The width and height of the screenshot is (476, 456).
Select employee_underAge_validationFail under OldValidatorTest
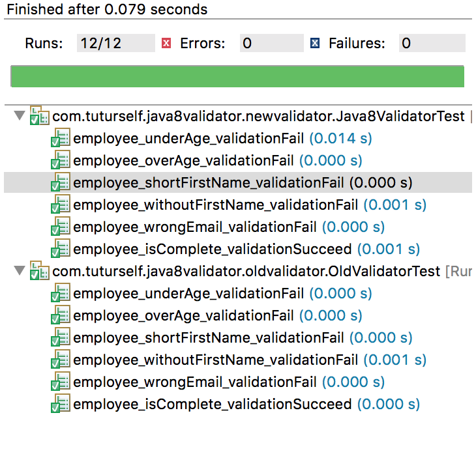pos(188,294)
